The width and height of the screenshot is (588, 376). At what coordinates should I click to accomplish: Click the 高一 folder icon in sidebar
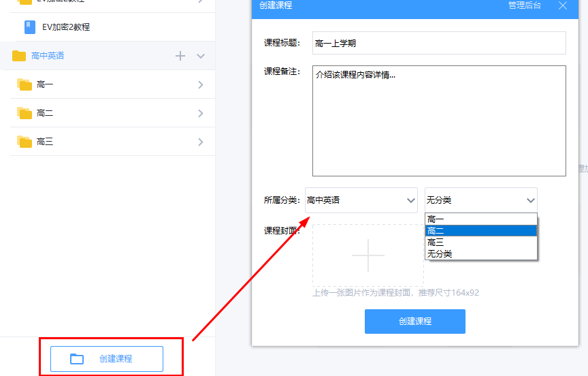(x=25, y=85)
